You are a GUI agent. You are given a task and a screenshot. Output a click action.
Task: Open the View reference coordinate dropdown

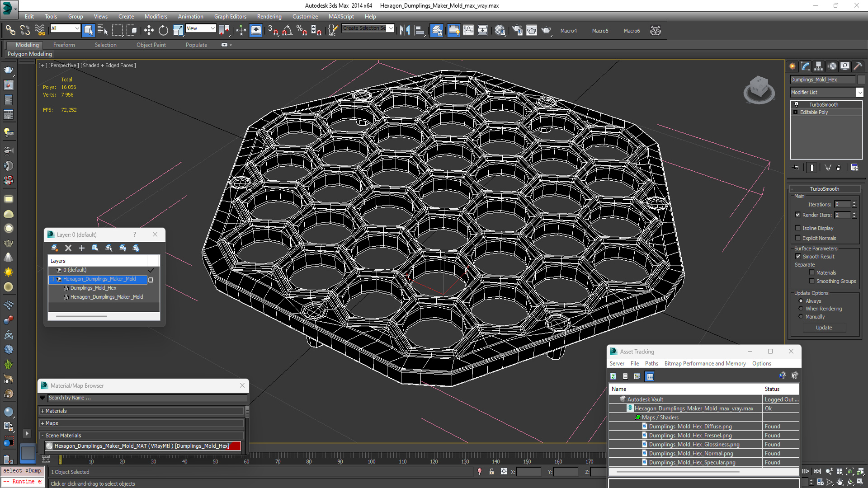pyautogui.click(x=212, y=28)
